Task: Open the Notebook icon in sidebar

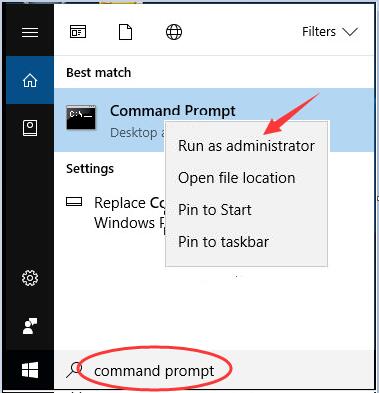Action: click(x=30, y=128)
